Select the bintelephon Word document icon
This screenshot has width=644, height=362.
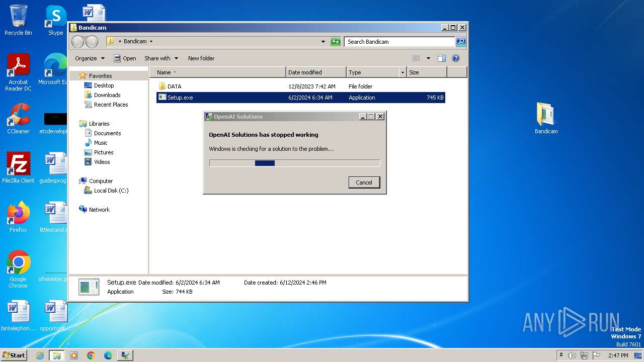click(x=18, y=316)
